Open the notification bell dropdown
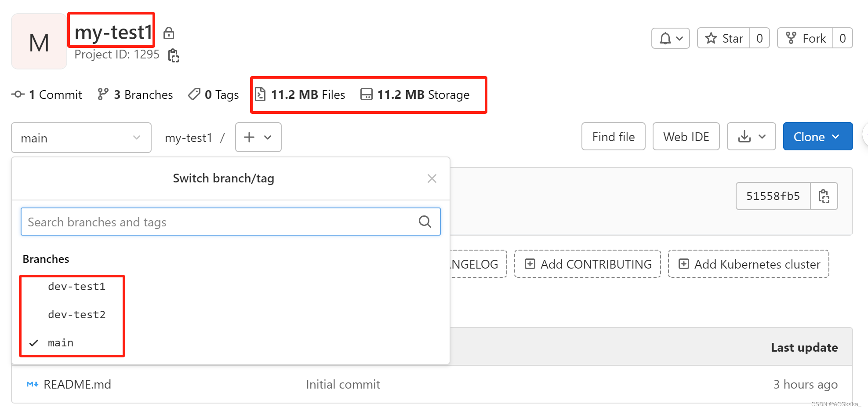 pyautogui.click(x=670, y=38)
